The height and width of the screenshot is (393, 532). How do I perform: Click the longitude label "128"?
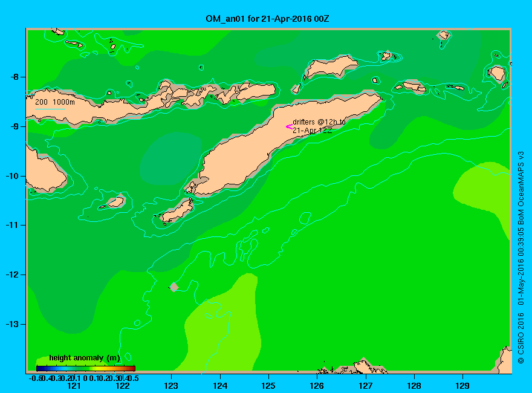point(414,386)
